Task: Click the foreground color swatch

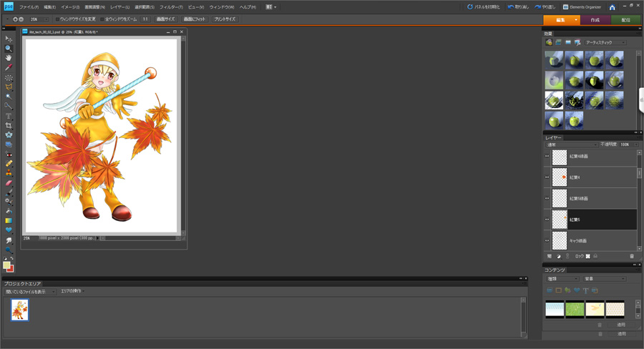Action: (6, 265)
